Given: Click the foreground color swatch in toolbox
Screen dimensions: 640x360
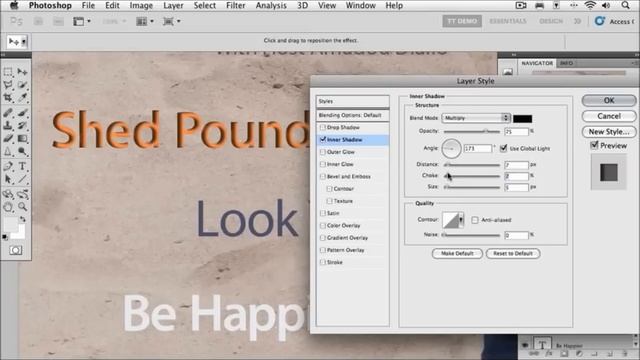Looking at the screenshot, I should tap(11, 224).
